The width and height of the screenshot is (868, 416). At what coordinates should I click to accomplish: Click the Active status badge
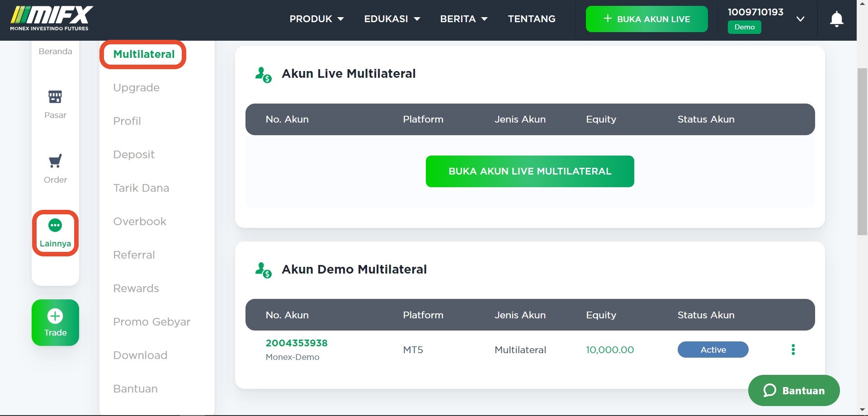(713, 350)
